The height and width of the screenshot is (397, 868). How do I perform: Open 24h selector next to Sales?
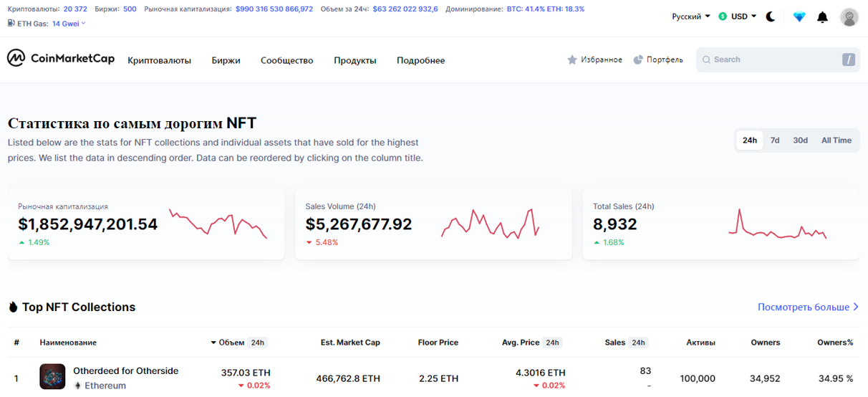[x=638, y=343]
